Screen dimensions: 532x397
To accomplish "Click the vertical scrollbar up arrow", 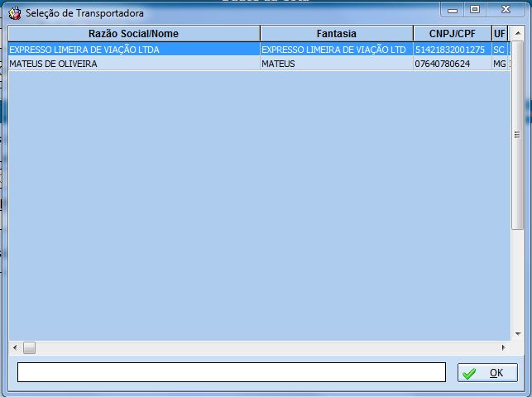I will pos(517,34).
